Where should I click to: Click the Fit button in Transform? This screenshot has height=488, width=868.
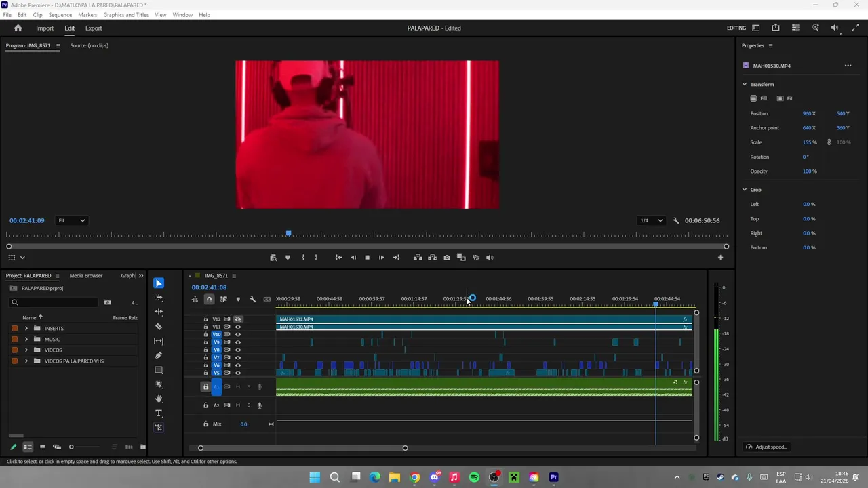pos(785,99)
